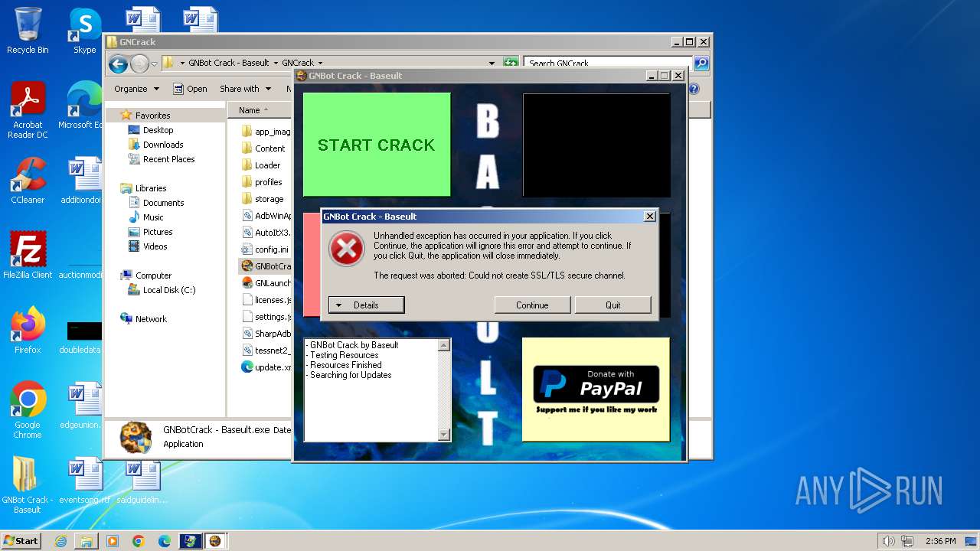This screenshot has height=551, width=980.
Task: Click the Start button on taskbar
Action: pos(21,541)
